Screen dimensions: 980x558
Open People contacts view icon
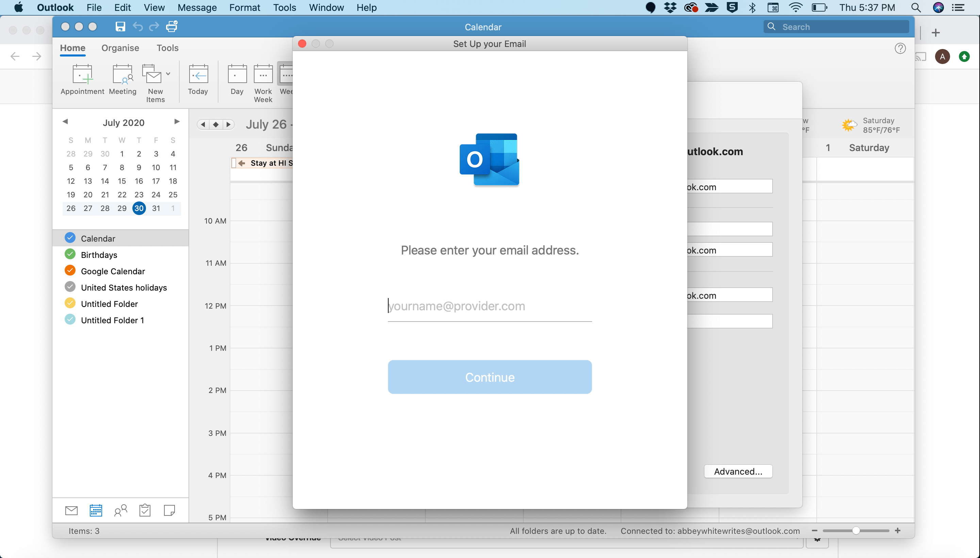pyautogui.click(x=120, y=510)
